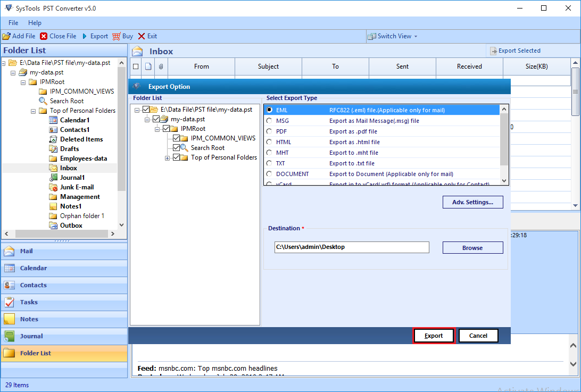Screen dimensions: 581x392
Task: Open the Journal navigation pane
Action: click(x=31, y=336)
